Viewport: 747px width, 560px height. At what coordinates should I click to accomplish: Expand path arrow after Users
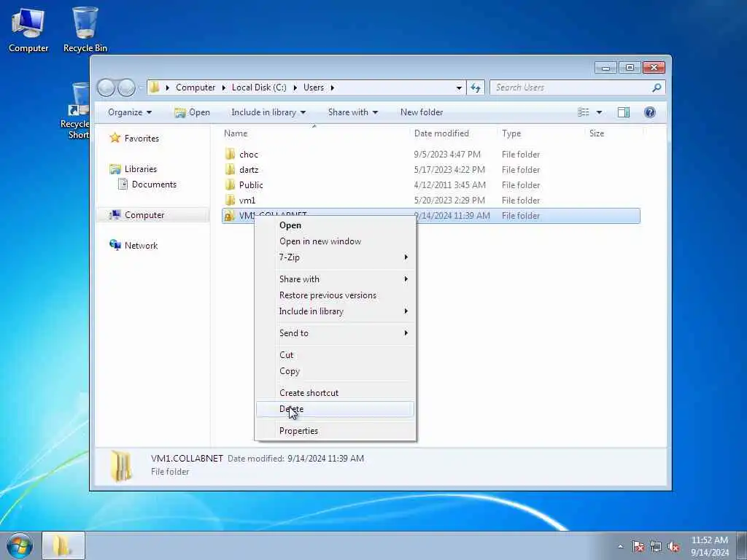[x=332, y=87]
